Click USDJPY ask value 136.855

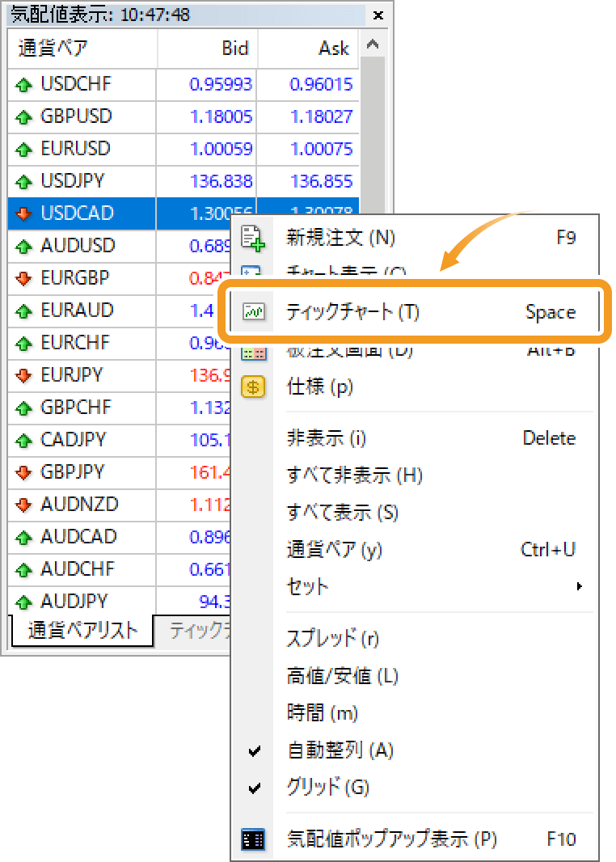click(321, 181)
